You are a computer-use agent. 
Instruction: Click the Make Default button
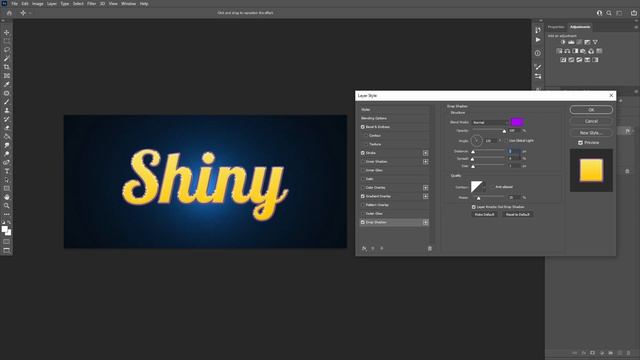pyautogui.click(x=484, y=214)
